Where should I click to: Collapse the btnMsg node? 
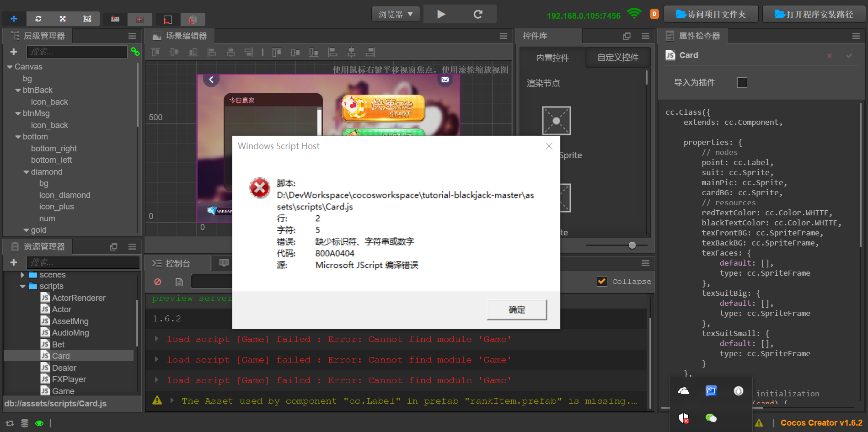[x=18, y=113]
